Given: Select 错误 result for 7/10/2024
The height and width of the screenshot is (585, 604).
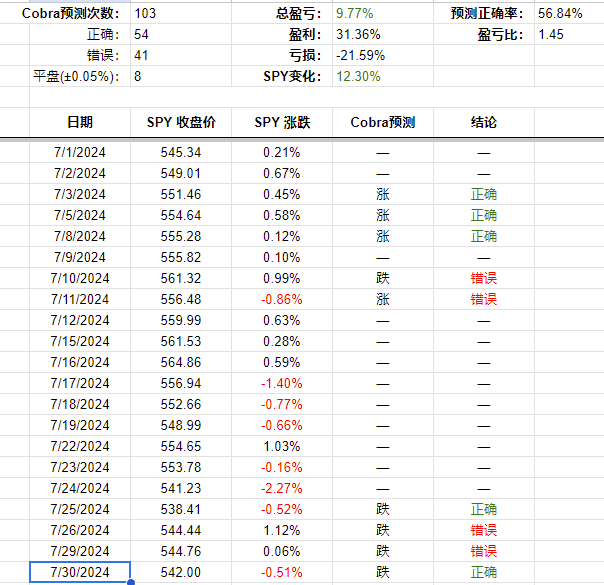Looking at the screenshot, I should (484, 278).
